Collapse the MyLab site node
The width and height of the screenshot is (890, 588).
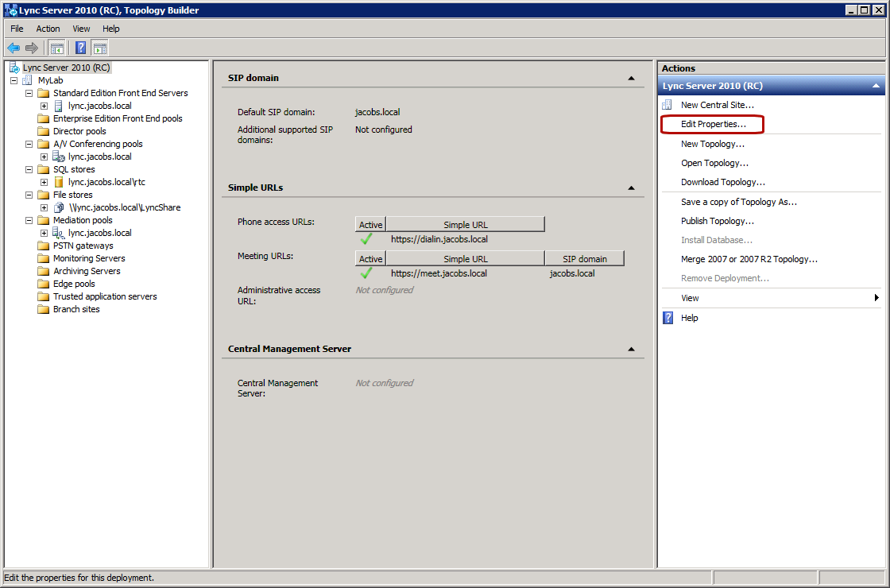tap(14, 80)
